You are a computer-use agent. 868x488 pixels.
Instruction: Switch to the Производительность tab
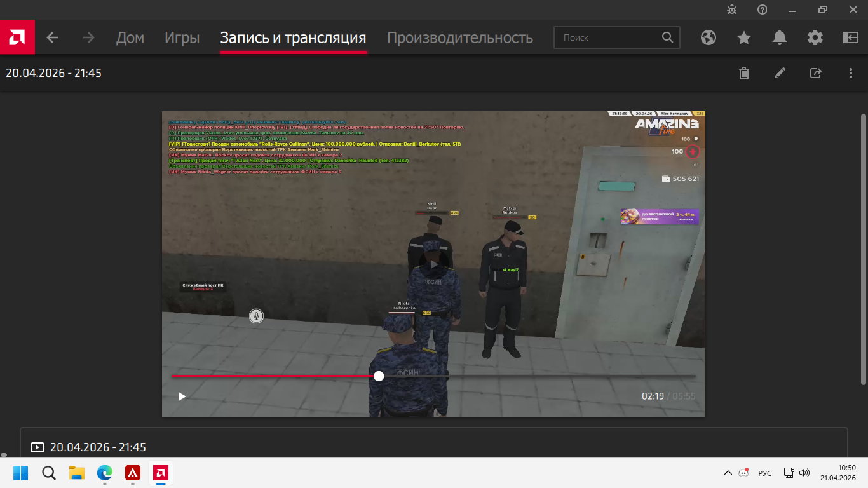[x=459, y=37]
